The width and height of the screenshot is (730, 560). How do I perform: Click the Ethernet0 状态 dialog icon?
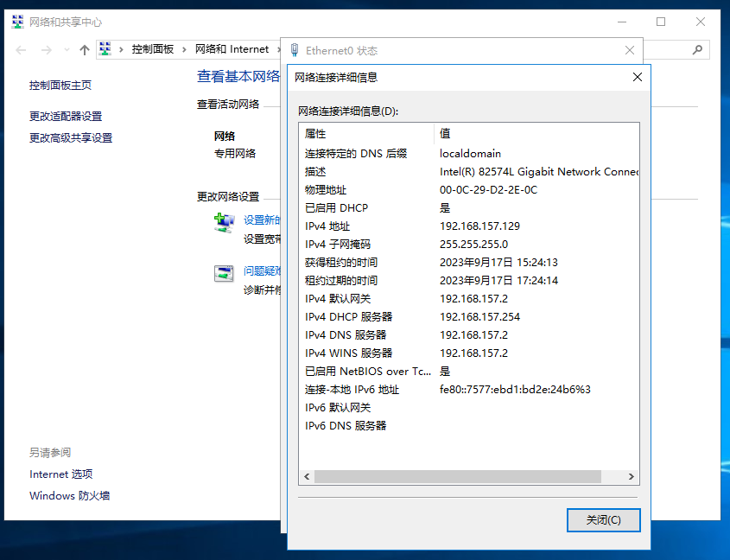295,50
